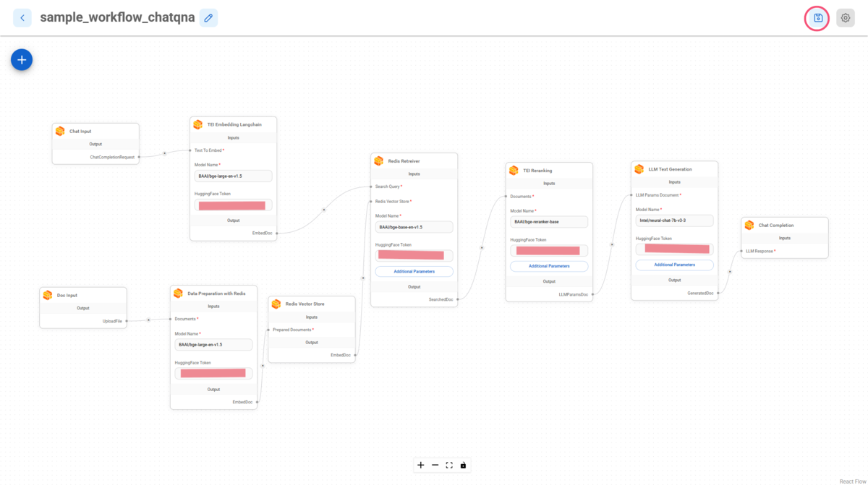Open the settings gear in top right
Viewport: 868px width, 488px height.
845,17
